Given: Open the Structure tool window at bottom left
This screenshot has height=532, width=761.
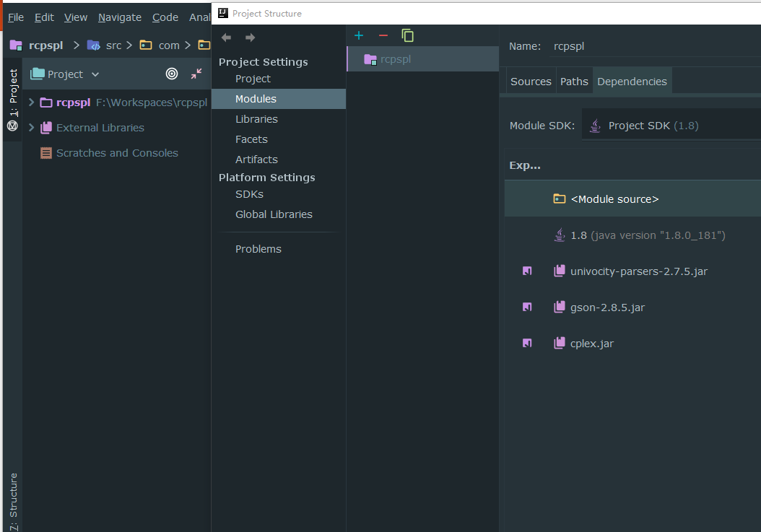Looking at the screenshot, I should coord(12,498).
